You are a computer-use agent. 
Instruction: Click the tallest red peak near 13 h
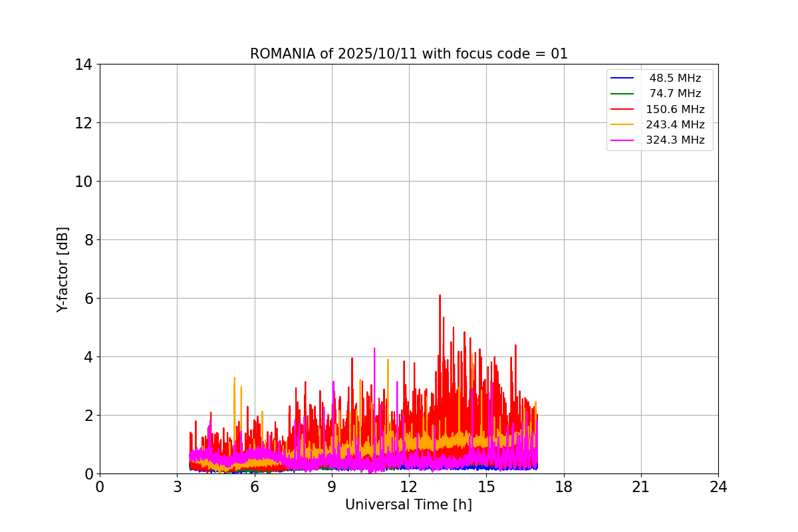[x=440, y=296]
